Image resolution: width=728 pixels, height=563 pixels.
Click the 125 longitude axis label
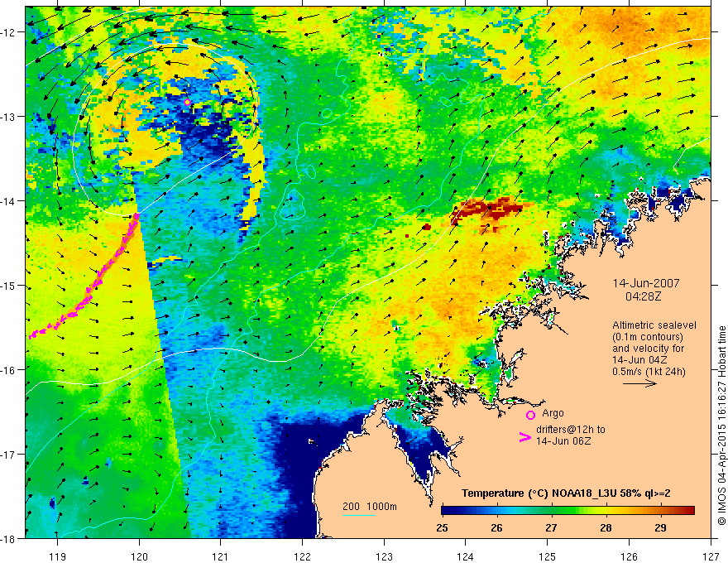547,556
